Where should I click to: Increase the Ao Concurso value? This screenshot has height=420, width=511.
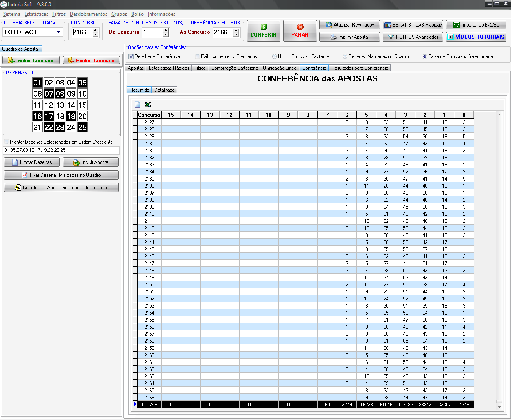coord(236,30)
